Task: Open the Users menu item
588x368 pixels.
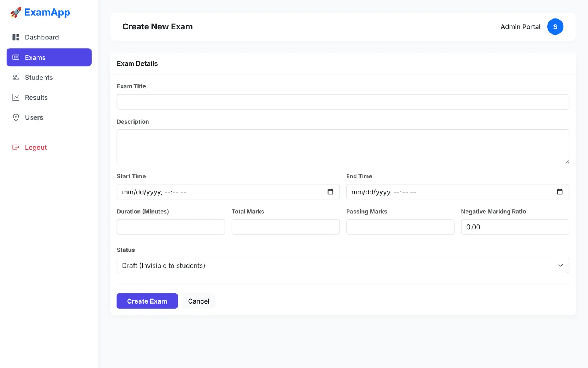Action: coord(49,117)
